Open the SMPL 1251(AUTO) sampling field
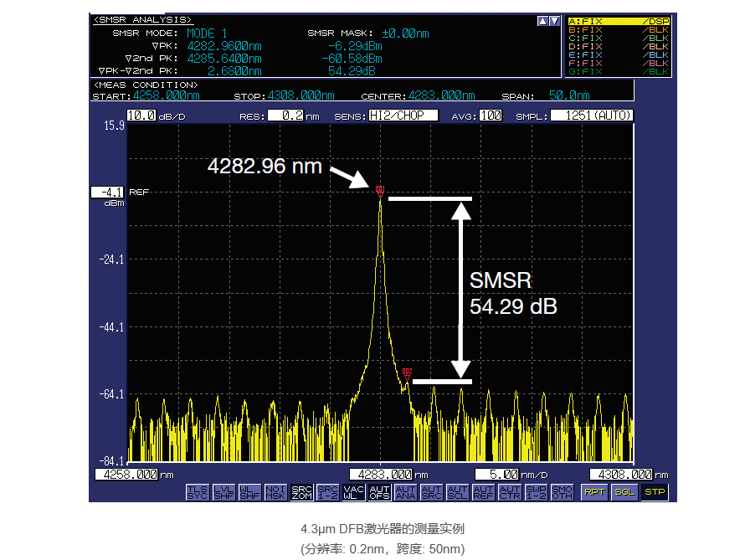 pos(592,116)
